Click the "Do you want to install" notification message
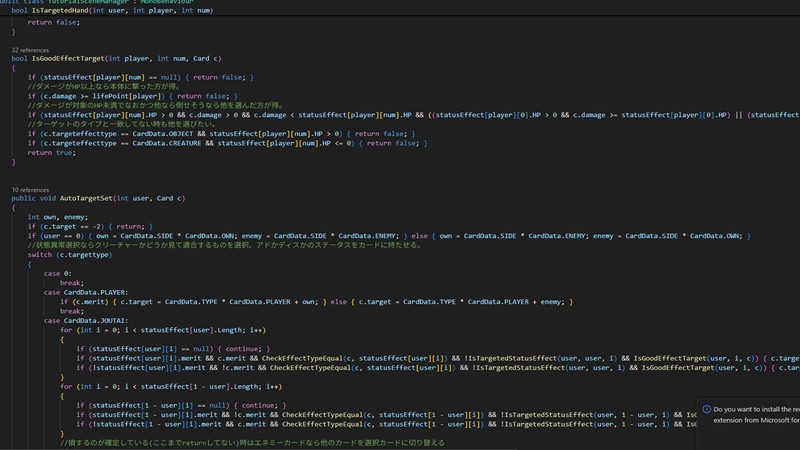Viewport: 800px width, 450px height. (756, 415)
